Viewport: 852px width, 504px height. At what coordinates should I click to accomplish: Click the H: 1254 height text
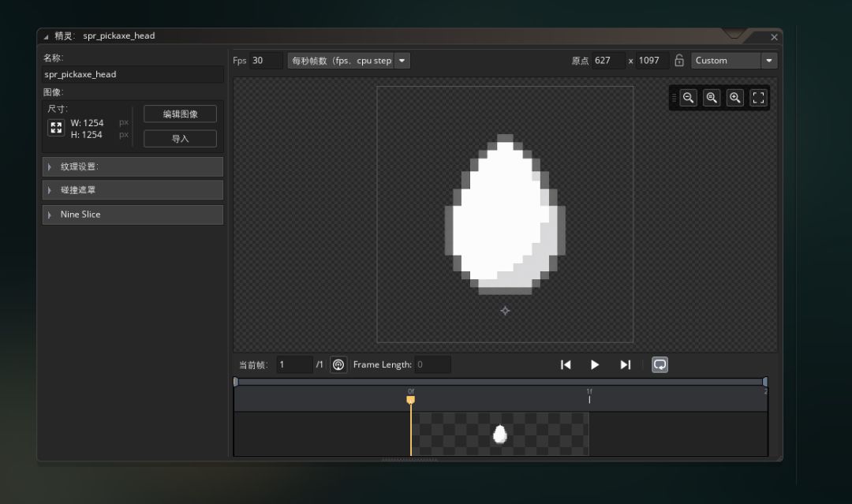87,135
